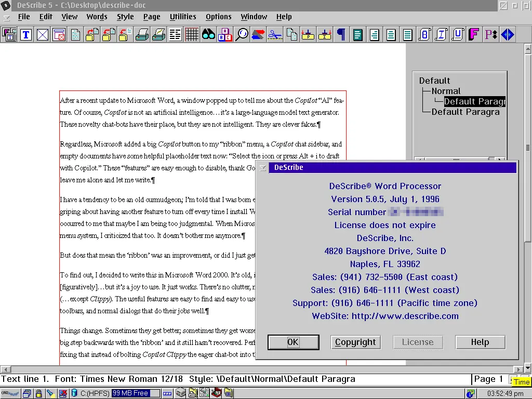Apply right alignment paragraph icon
The width and height of the screenshot is (532, 399).
[x=375, y=35]
